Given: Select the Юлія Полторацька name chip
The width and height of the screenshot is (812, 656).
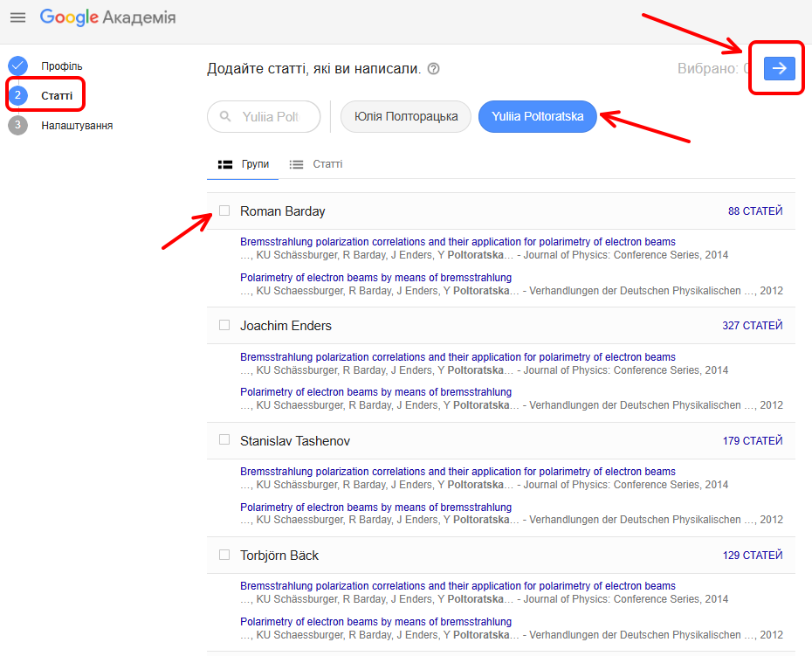Looking at the screenshot, I should click(406, 116).
